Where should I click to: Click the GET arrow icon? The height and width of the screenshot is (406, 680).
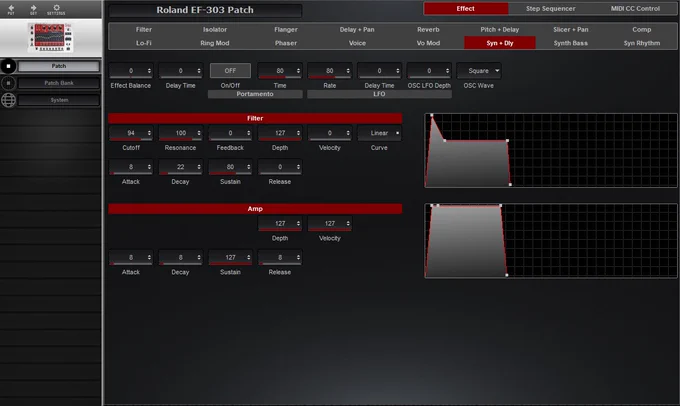[33, 9]
